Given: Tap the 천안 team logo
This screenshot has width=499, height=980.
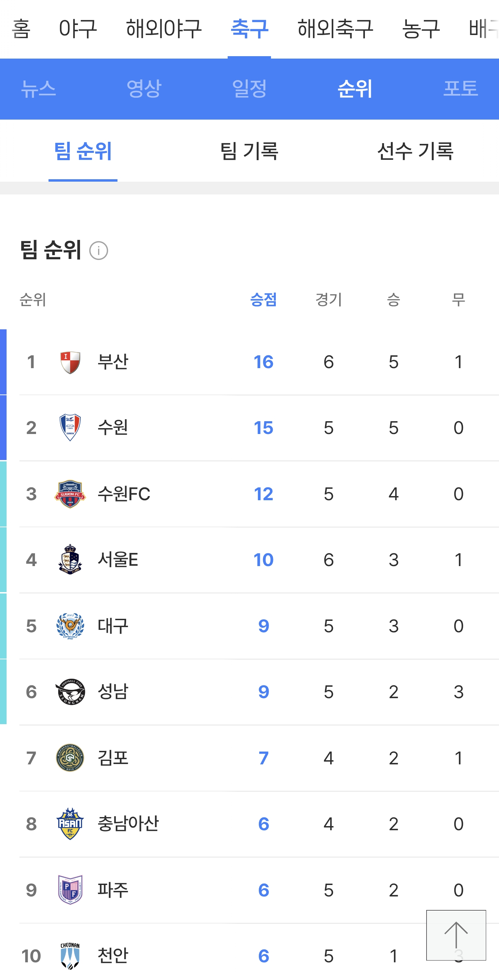Looking at the screenshot, I should 70,956.
